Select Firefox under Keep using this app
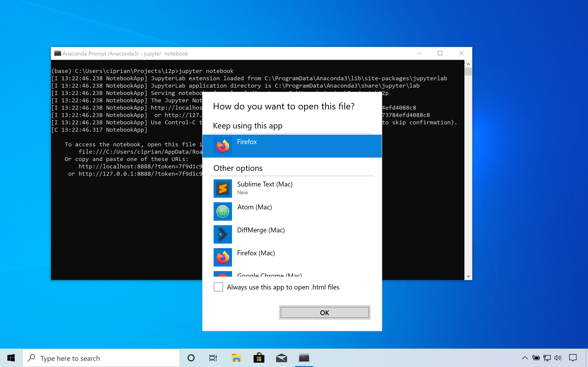 [291, 146]
